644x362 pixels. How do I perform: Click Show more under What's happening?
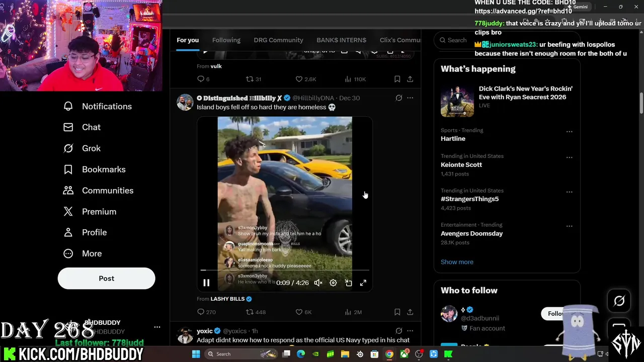click(x=457, y=262)
